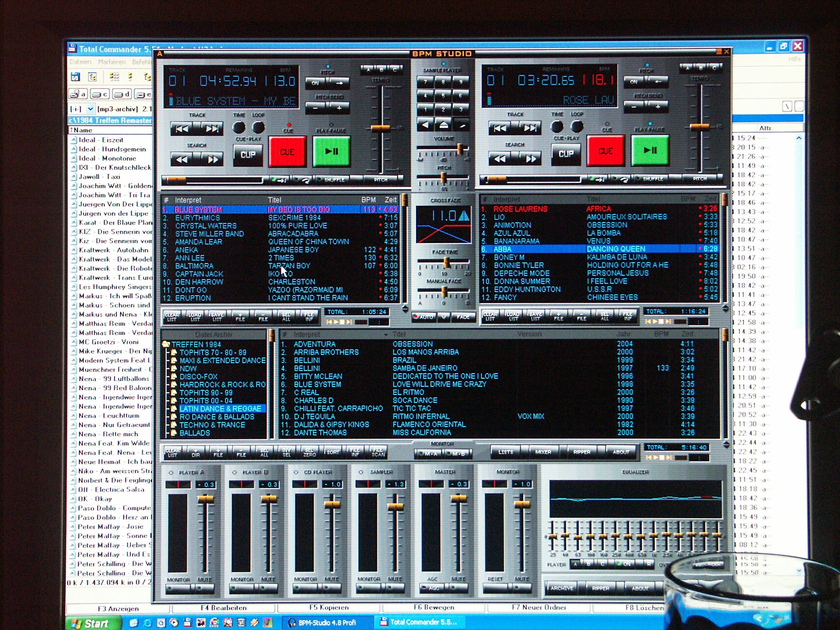The width and height of the screenshot is (840, 630).
Task: Click the LISTS button
Action: 505,452
